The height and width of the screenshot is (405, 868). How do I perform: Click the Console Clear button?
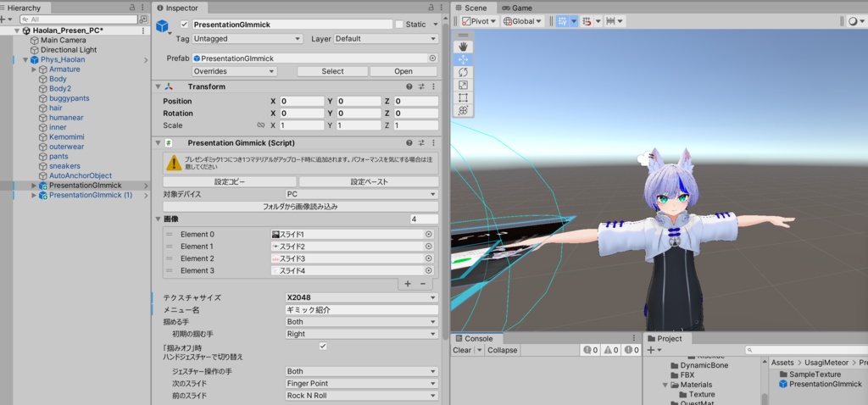point(462,350)
